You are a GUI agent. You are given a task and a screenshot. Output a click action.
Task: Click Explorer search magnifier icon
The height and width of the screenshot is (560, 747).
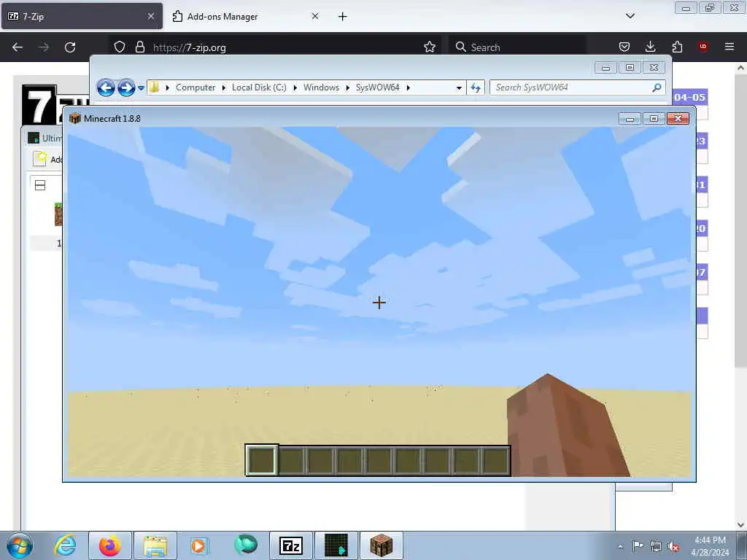pos(657,87)
